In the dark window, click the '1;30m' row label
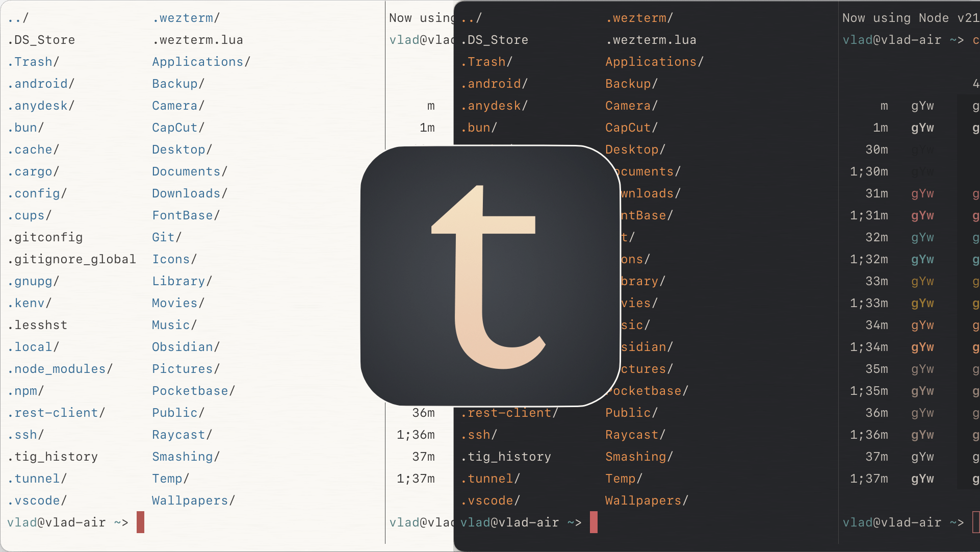The image size is (980, 552). tap(869, 171)
